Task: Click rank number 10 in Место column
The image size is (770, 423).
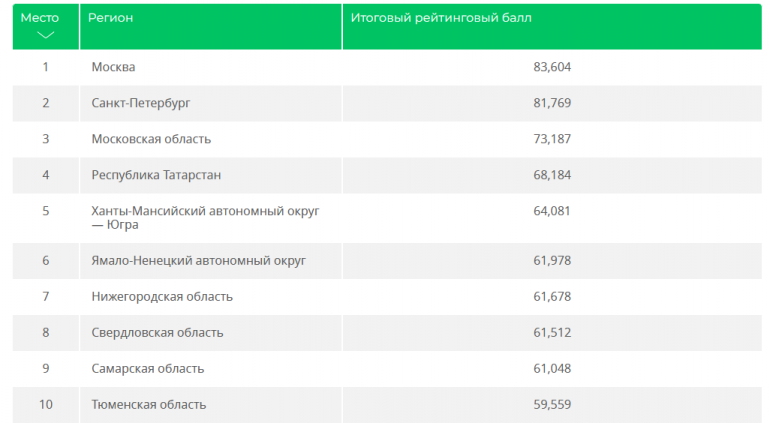Action: click(x=45, y=404)
